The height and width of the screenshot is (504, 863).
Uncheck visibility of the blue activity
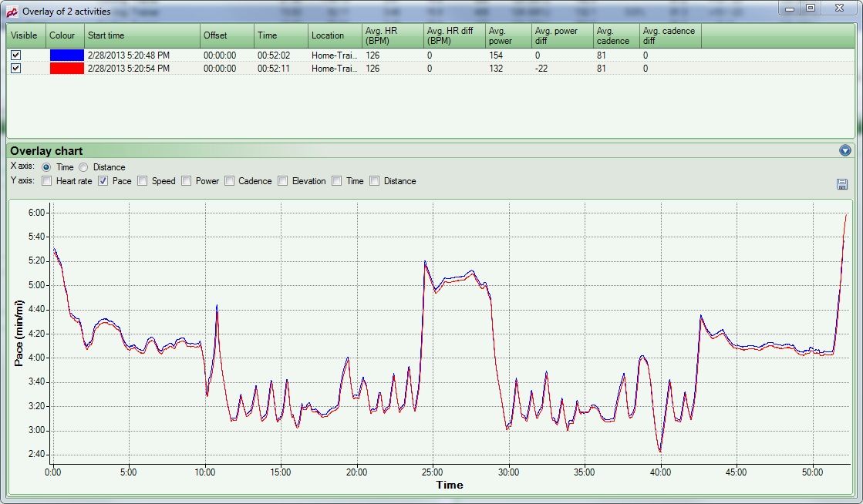pyautogui.click(x=15, y=55)
